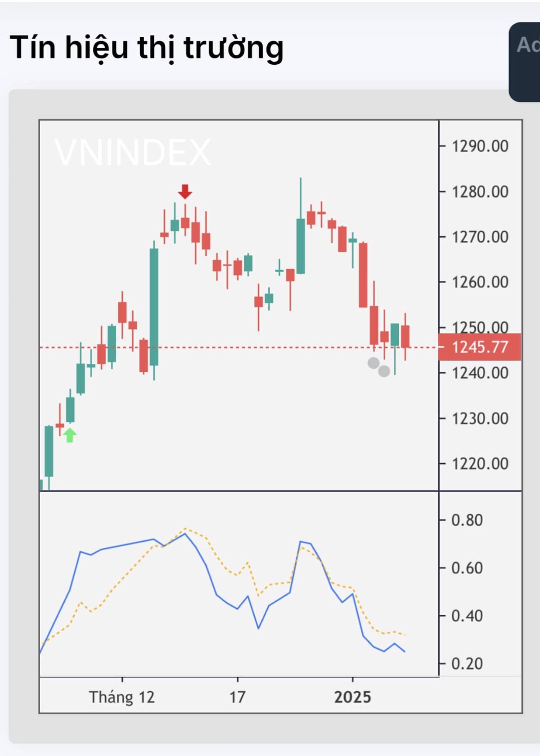Click the 1220.00 price axis label
This screenshot has height=756, width=540.
pyautogui.click(x=480, y=464)
